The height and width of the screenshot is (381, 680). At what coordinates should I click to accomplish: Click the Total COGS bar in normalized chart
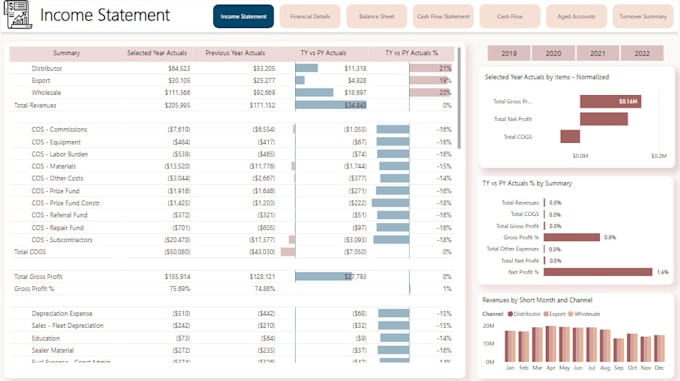pos(570,137)
